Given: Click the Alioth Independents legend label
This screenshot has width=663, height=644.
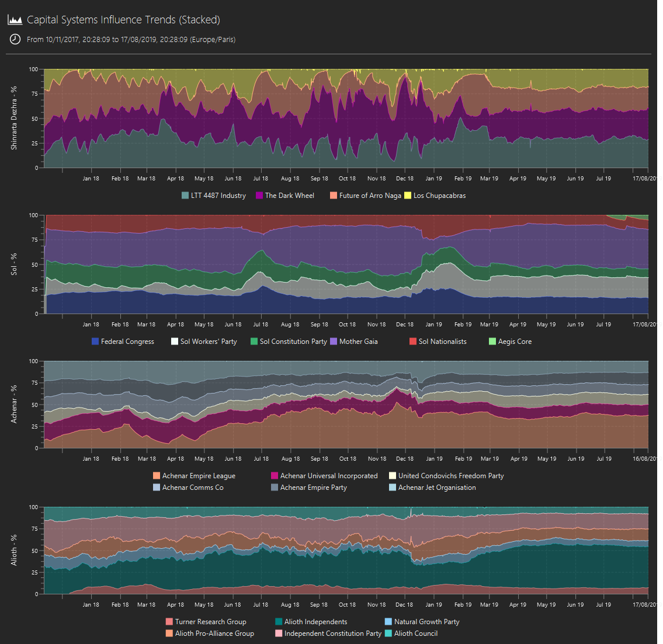Looking at the screenshot, I should tap(316, 622).
